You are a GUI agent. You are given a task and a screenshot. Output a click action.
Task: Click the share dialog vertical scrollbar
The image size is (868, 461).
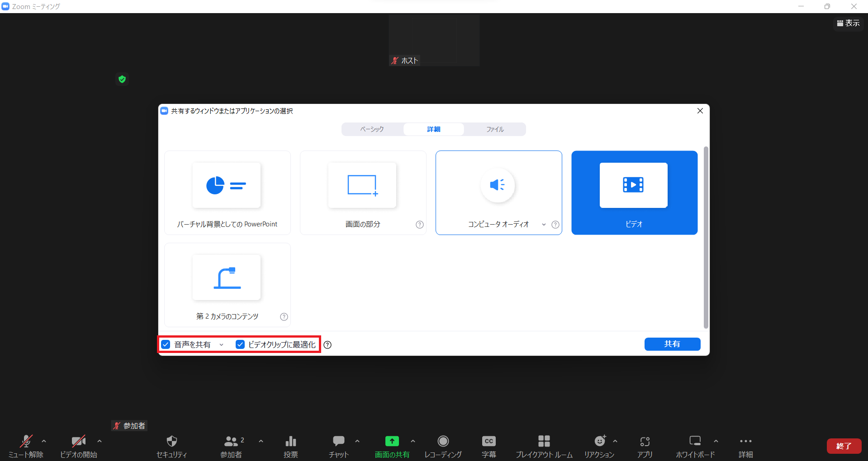coord(706,237)
